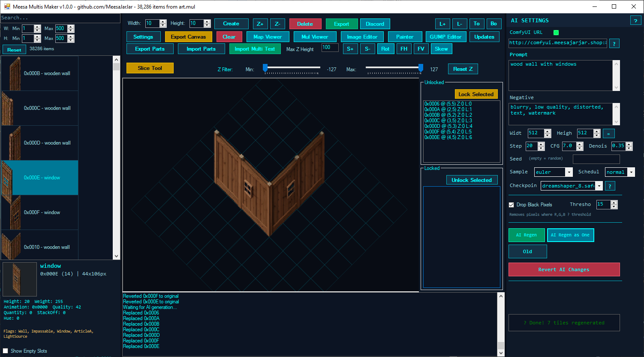
Task: Click Revert AI Changes button
Action: tap(564, 269)
